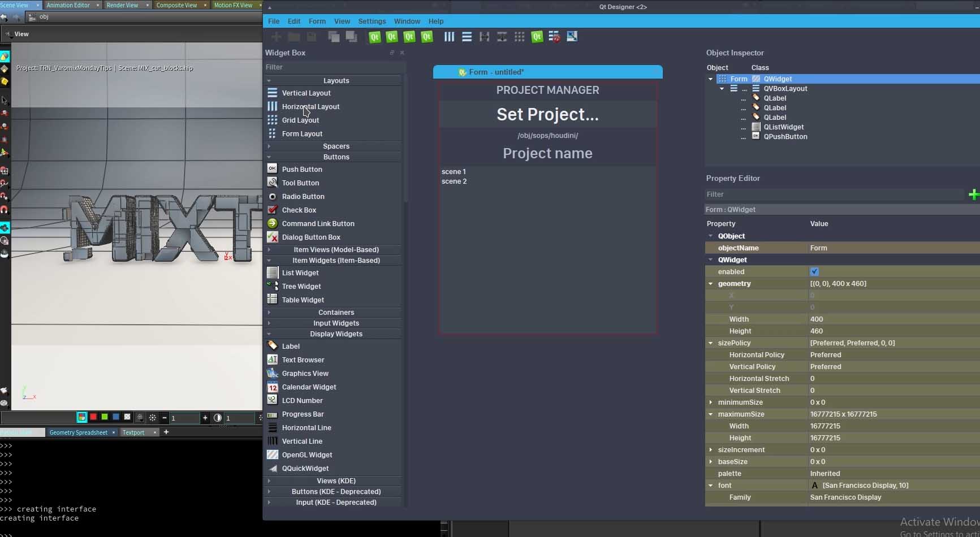Viewport: 980px width, 537px height.
Task: Click the Lay Out Horizontally toolbar icon
Action: (x=449, y=37)
